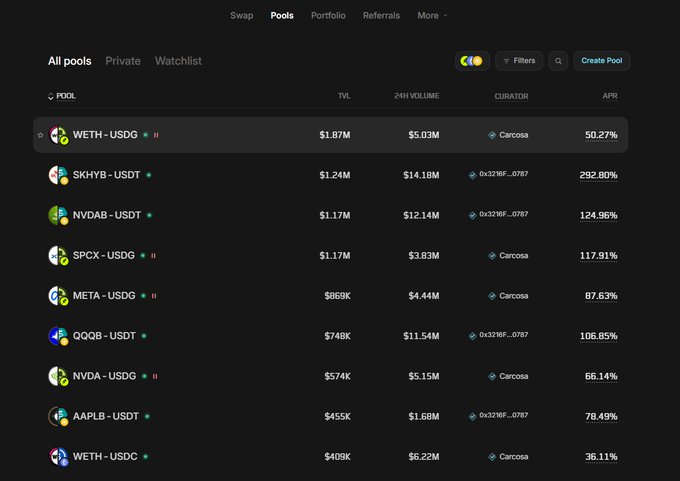This screenshot has height=481, width=680.
Task: Click the red pause icon on NVDA-USDG
Action: click(x=155, y=376)
